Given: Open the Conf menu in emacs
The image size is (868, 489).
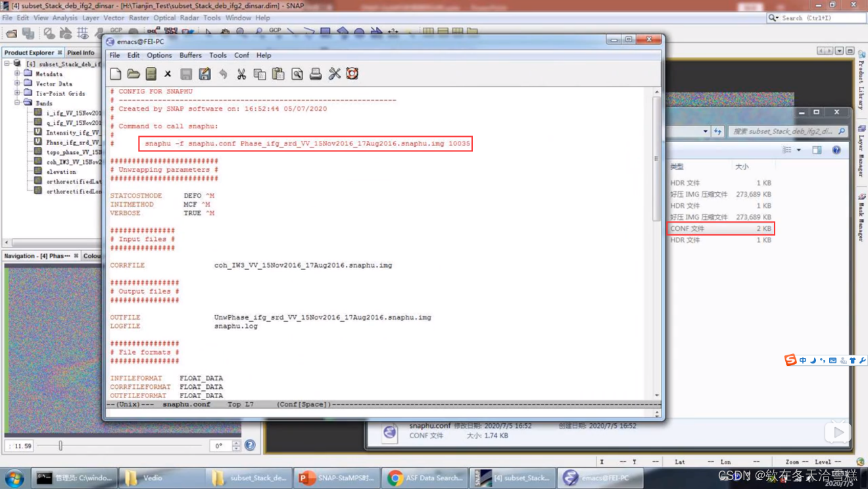Looking at the screenshot, I should coord(242,55).
